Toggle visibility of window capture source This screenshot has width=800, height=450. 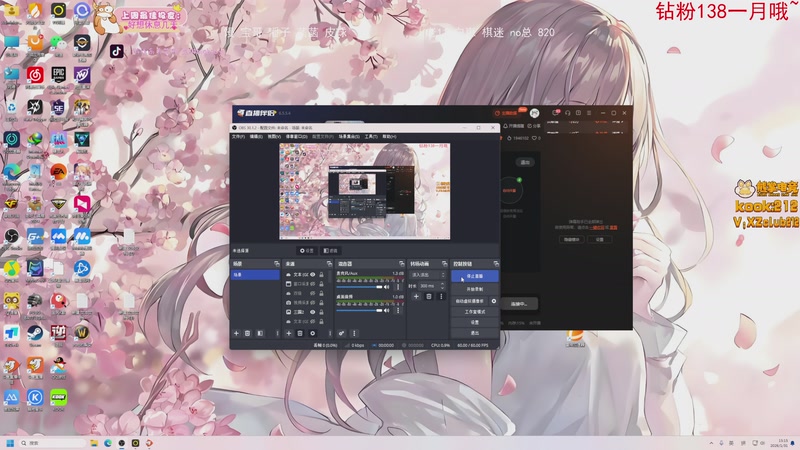click(313, 284)
